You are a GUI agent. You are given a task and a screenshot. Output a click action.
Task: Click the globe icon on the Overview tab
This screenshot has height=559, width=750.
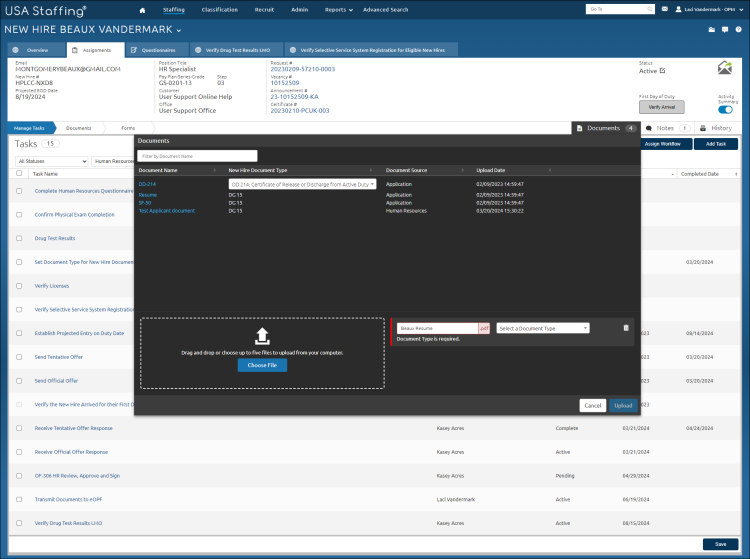coord(15,50)
